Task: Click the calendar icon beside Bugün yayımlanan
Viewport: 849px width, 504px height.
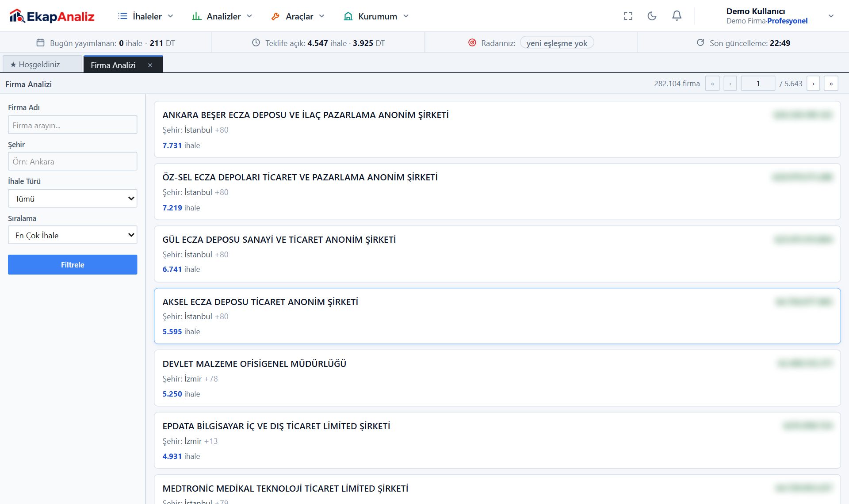Action: coord(40,43)
